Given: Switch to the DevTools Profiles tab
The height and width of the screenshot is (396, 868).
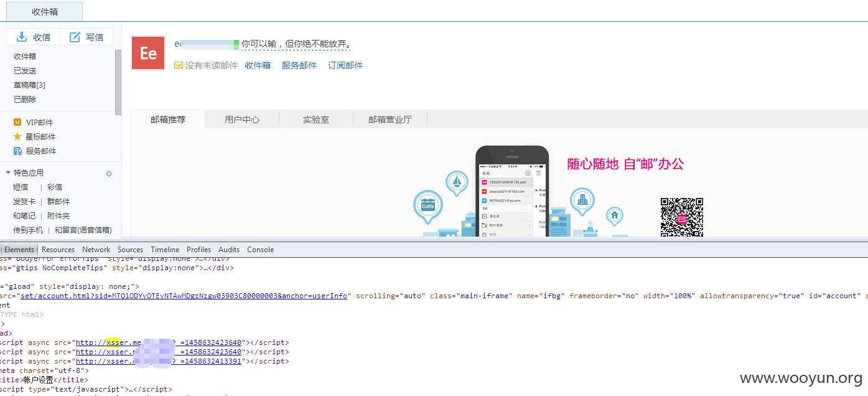Looking at the screenshot, I should point(198,249).
